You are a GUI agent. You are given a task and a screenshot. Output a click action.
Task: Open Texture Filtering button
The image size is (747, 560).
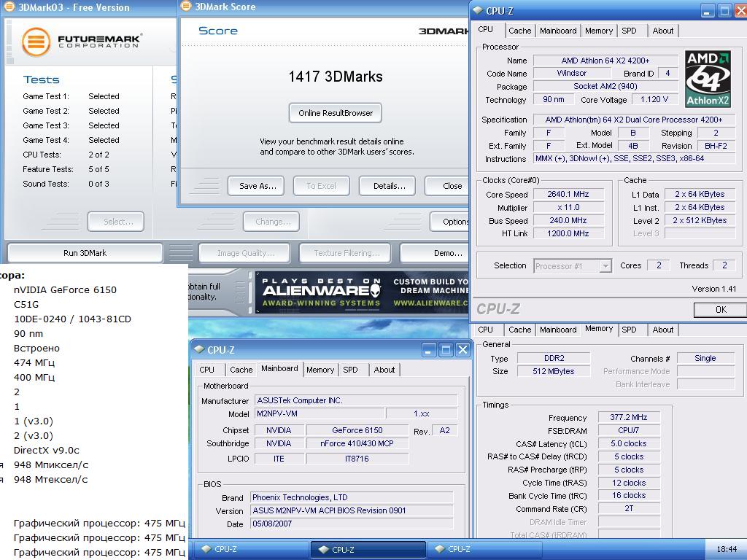pos(345,253)
